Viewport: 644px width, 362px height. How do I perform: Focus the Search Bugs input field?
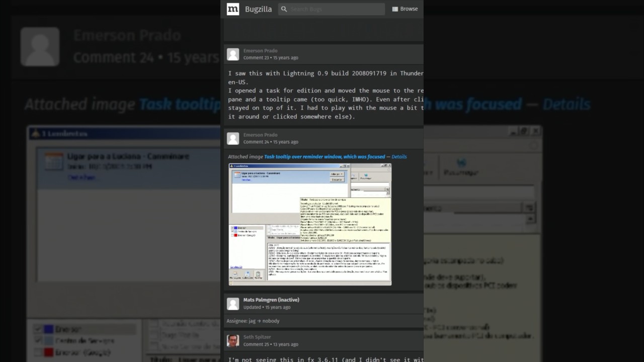(335, 9)
